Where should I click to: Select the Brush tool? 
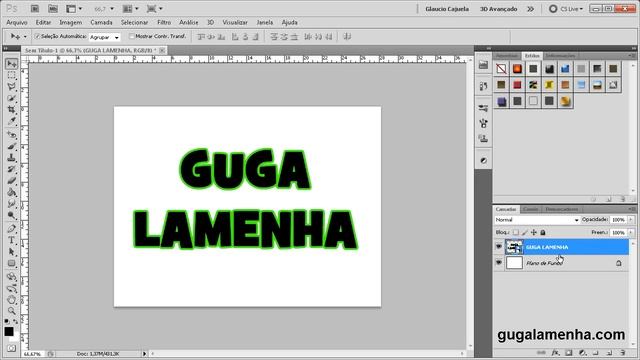pyautogui.click(x=11, y=146)
